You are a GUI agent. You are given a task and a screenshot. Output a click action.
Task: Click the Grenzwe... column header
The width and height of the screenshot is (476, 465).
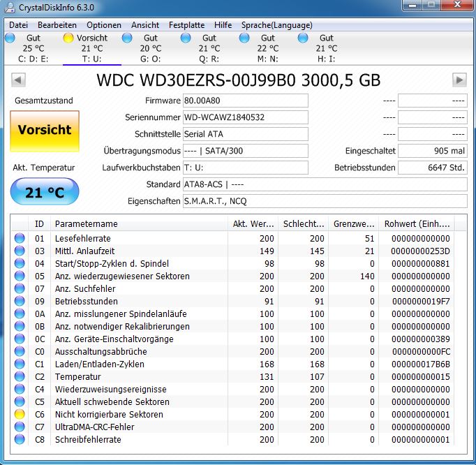(x=353, y=224)
